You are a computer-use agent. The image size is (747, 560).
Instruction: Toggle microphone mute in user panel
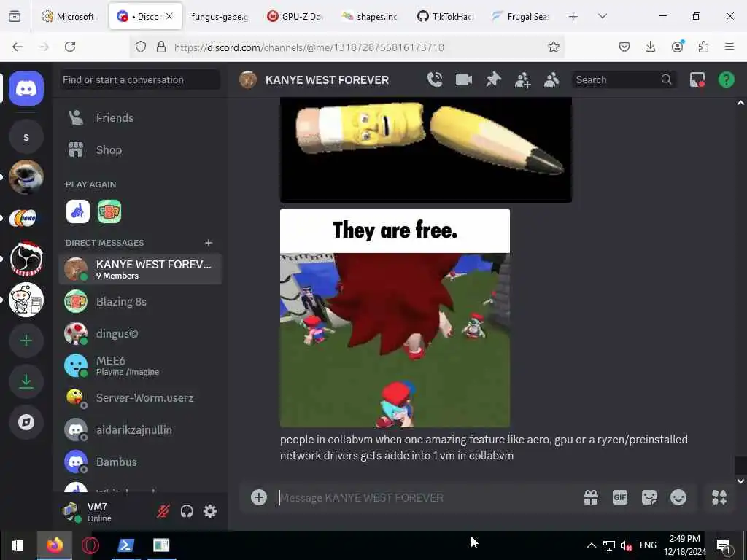click(163, 511)
